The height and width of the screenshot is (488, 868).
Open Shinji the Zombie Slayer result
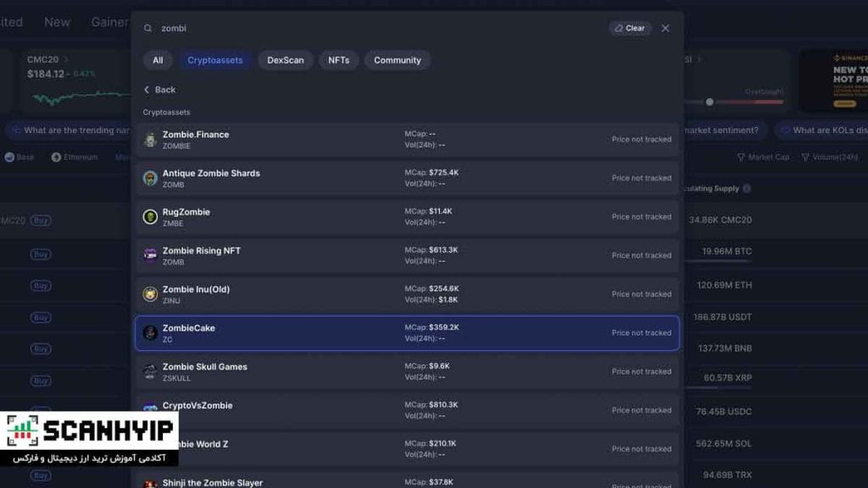[x=407, y=481]
